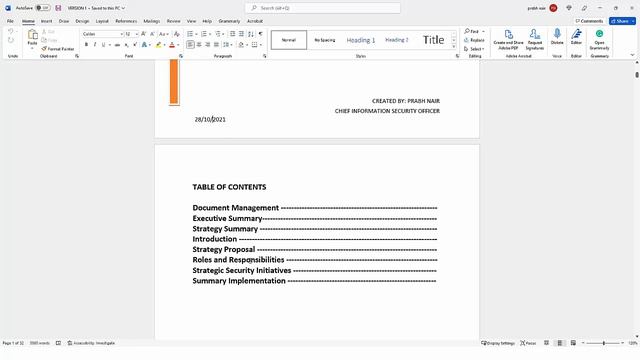
Task: Open the Acrobat tab
Action: (255, 21)
